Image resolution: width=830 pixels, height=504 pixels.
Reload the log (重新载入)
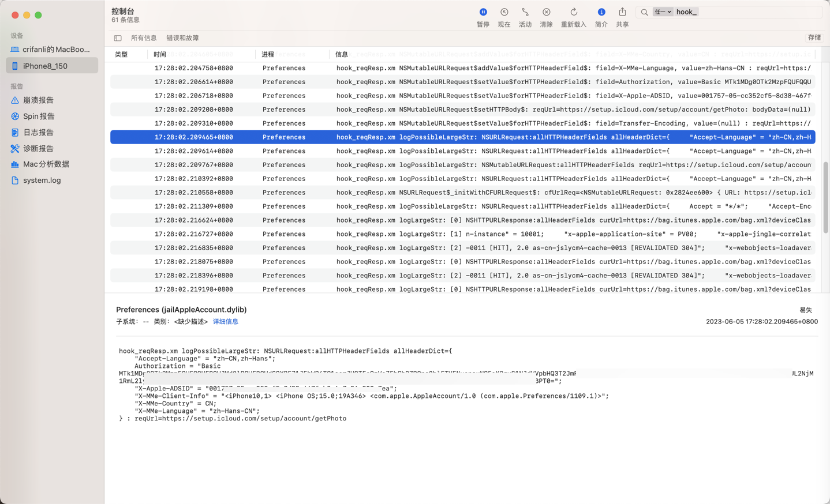point(574,12)
